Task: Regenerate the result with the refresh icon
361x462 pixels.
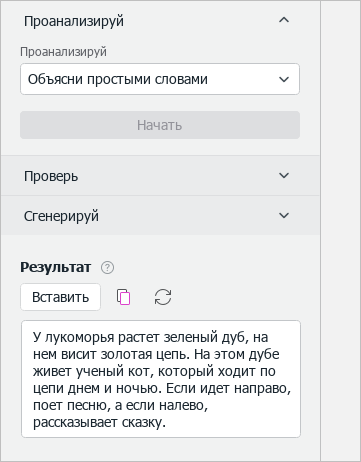Action: click(x=163, y=297)
